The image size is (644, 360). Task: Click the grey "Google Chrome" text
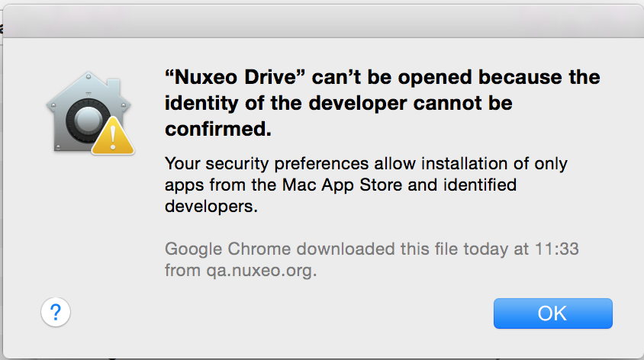click(227, 249)
